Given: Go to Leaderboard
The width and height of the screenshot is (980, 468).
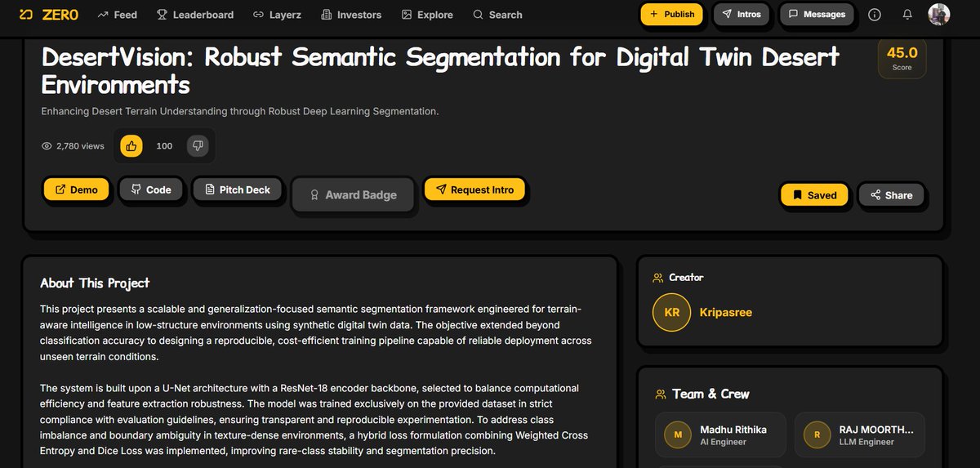Looking at the screenshot, I should pos(195,15).
